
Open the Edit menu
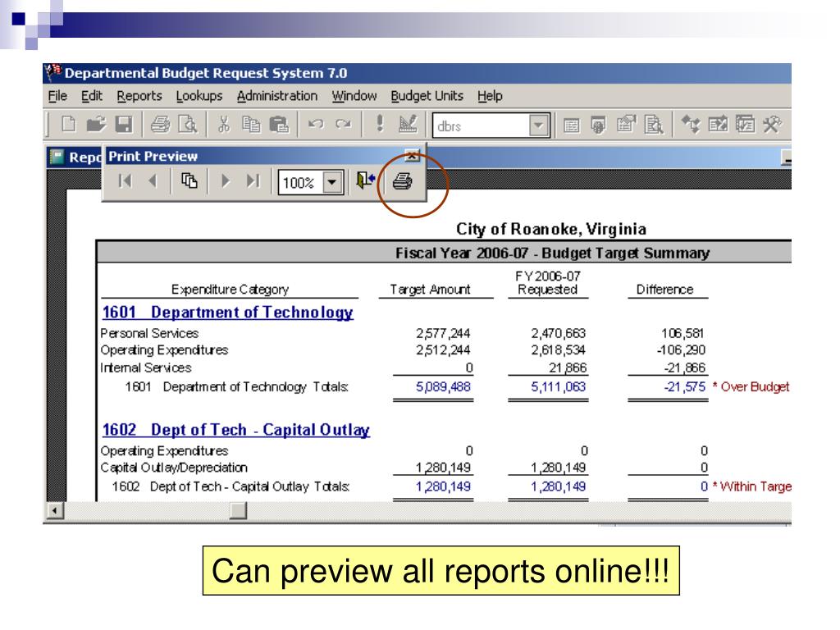point(92,96)
